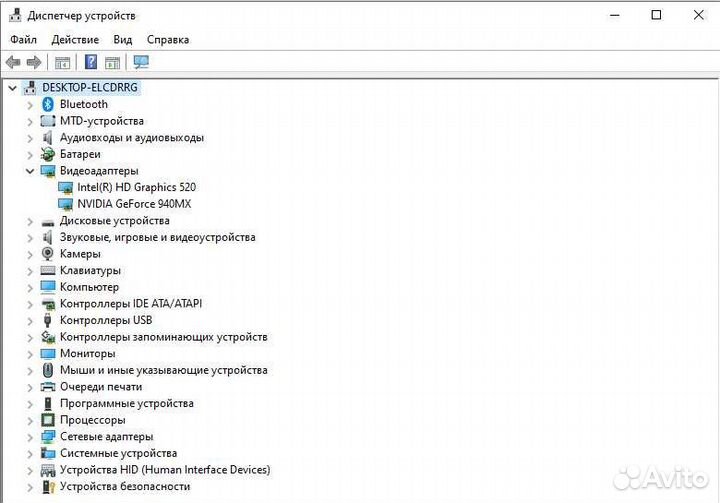Viewport: 720px width, 503px height.
Task: Click the computer icon beside DESKTOP-ELCDRRG
Action: click(x=30, y=87)
